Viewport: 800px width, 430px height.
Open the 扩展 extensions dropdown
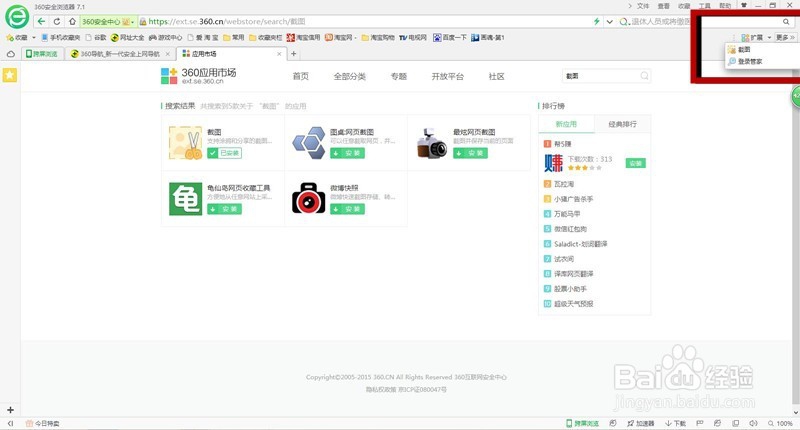click(x=756, y=37)
